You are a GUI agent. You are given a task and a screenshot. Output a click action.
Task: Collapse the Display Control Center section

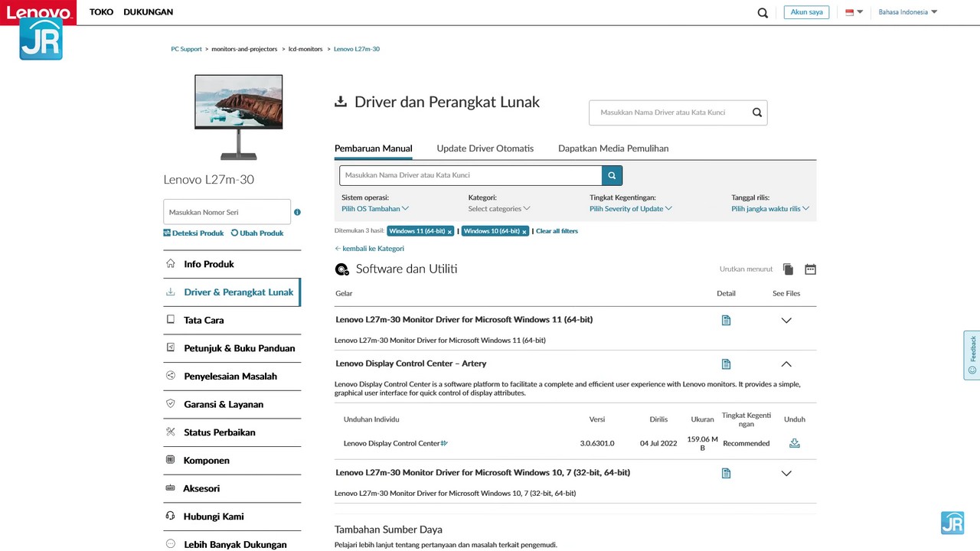point(786,364)
